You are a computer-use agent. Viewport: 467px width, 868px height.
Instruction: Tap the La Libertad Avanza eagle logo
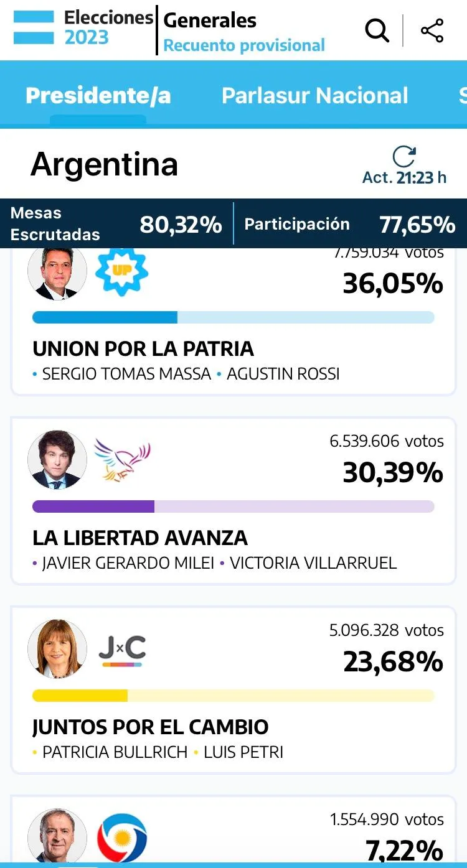(122, 460)
